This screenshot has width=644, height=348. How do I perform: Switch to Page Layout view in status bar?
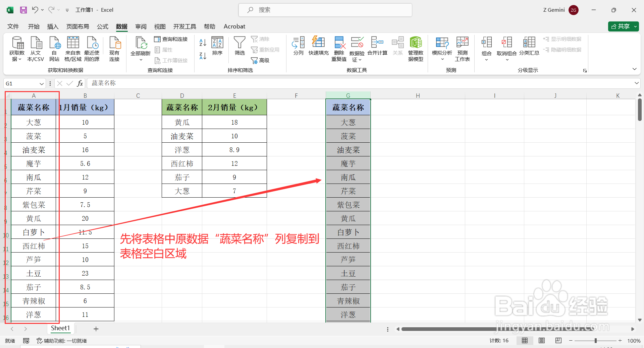point(541,340)
